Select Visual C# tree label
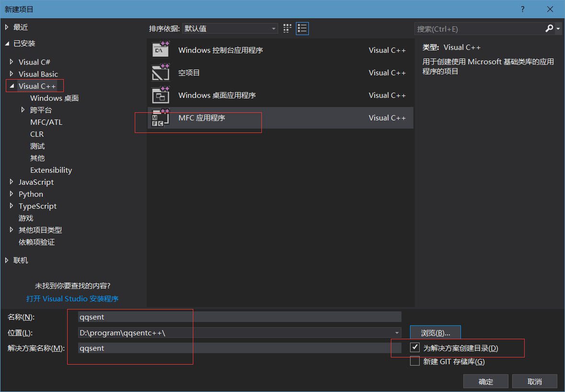Screen dimensions: 565x392 [34, 62]
